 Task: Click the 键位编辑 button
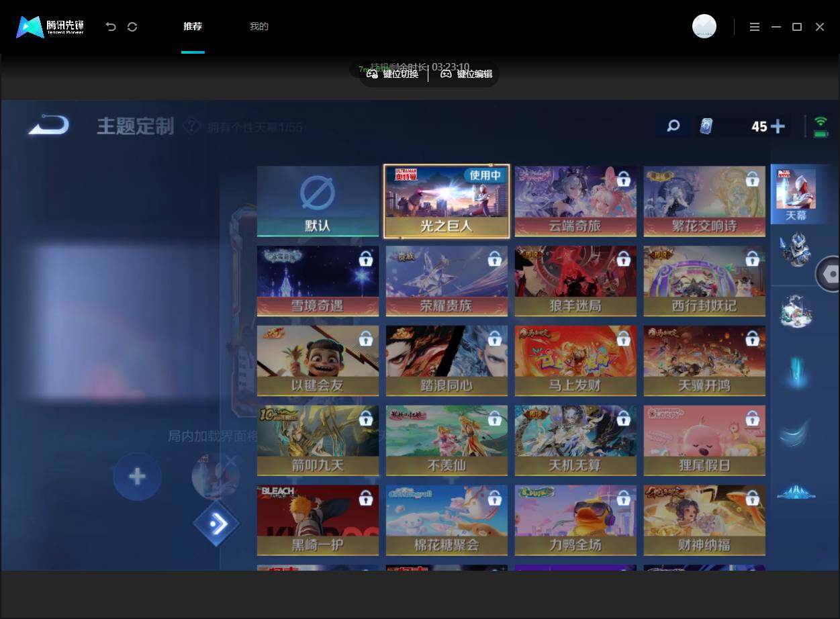[467, 74]
